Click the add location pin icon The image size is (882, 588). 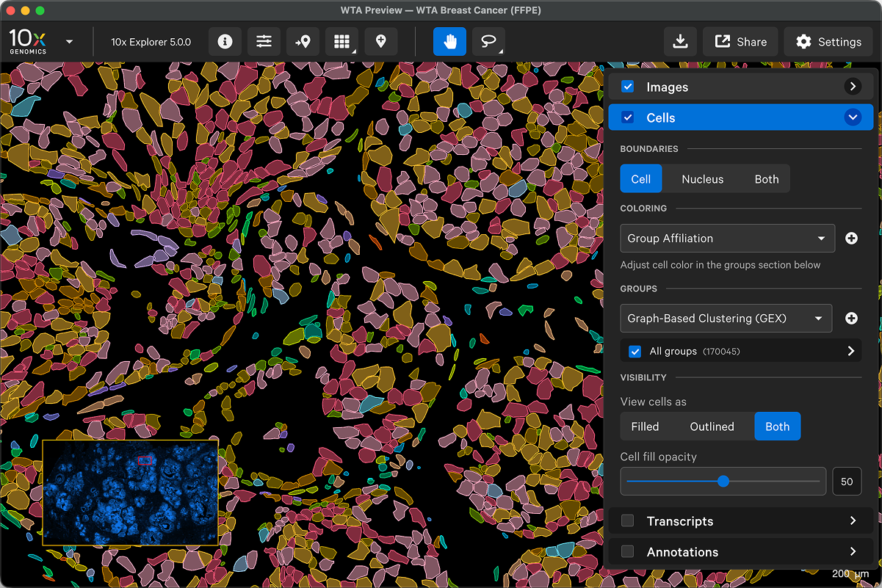[380, 42]
